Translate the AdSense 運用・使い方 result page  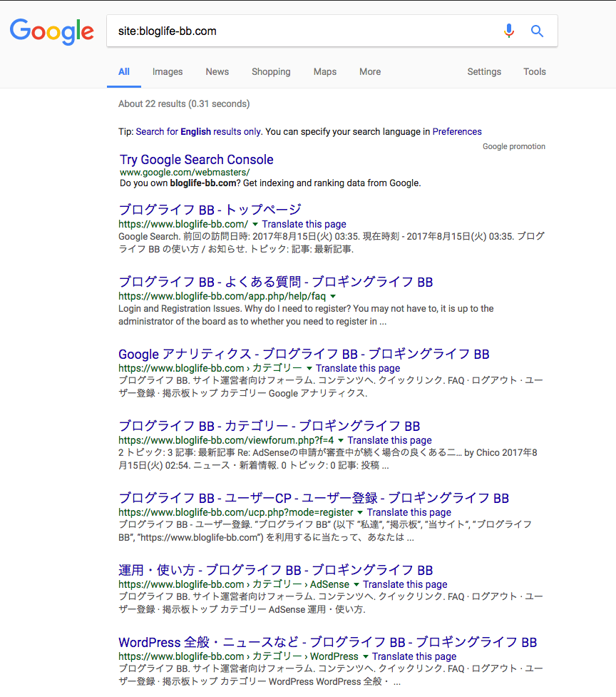tap(405, 584)
